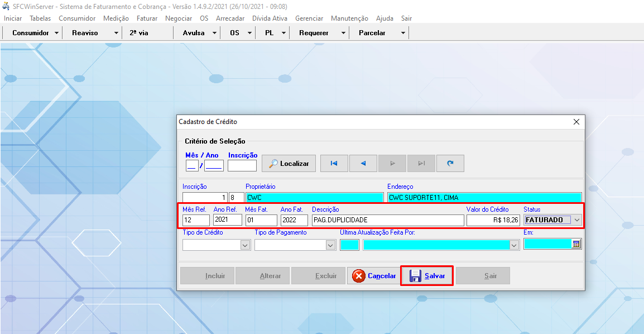Viewport: 644px width, 334px height.
Task: Click the Inscrição search criteria field
Action: [242, 165]
